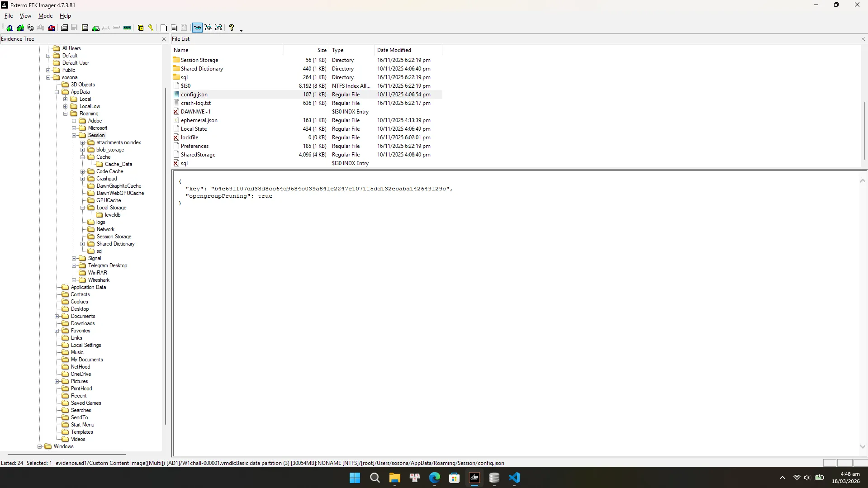Open Microsoft Edge from taskbar
868x488 pixels.
[435, 478]
